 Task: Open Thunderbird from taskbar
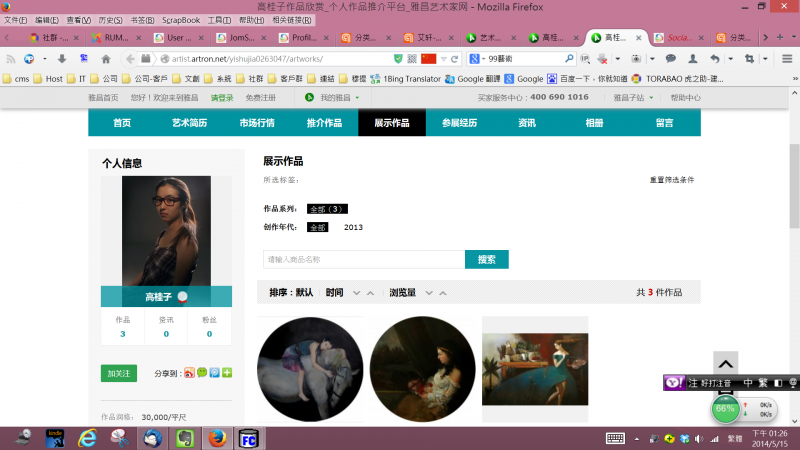tap(152, 438)
